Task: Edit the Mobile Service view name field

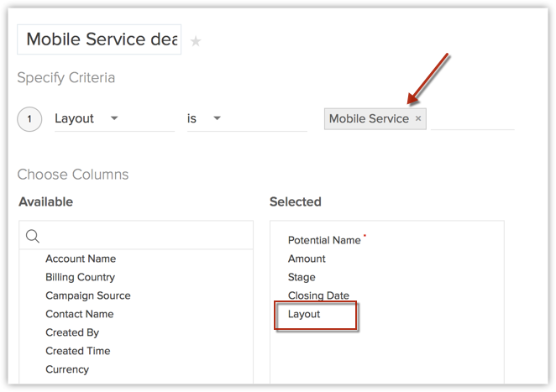Action: coord(99,39)
